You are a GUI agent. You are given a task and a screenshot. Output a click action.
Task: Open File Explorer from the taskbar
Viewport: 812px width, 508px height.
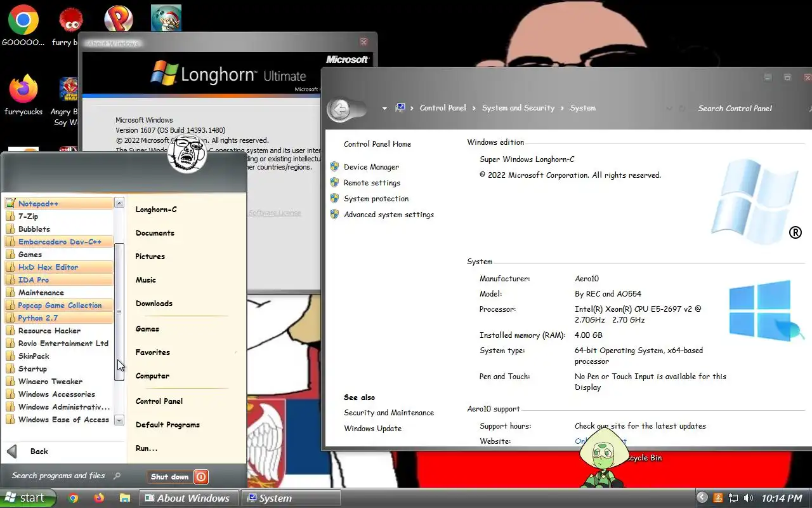pyautogui.click(x=124, y=498)
